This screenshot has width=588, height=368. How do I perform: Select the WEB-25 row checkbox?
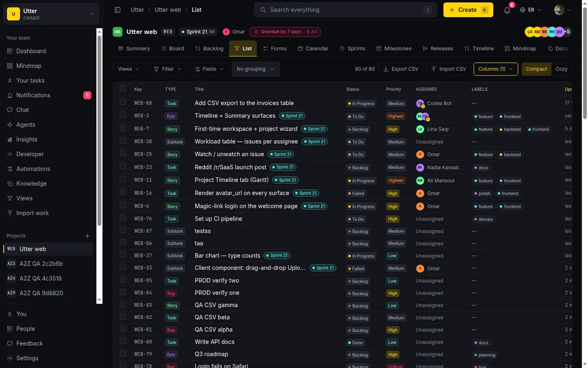[x=122, y=154]
